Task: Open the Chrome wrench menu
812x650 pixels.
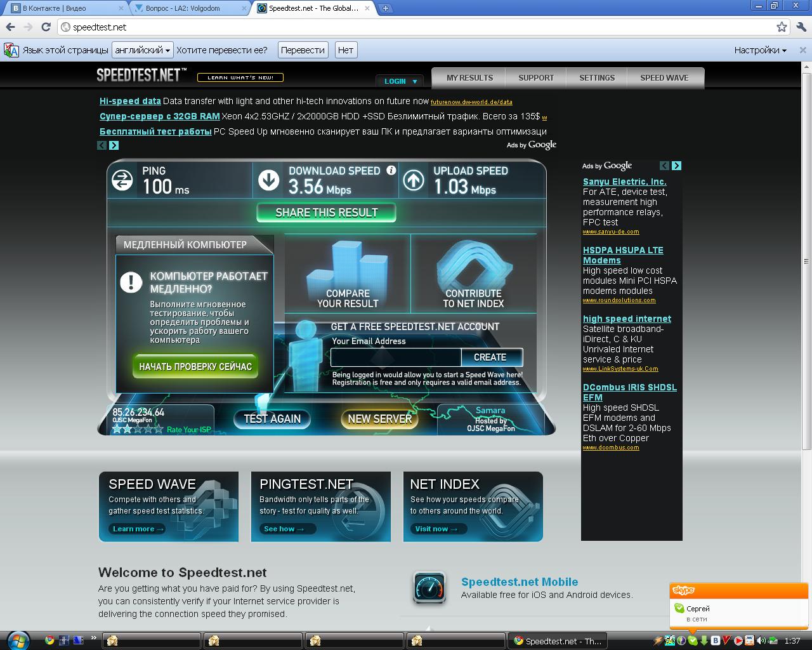Action: coord(801,27)
